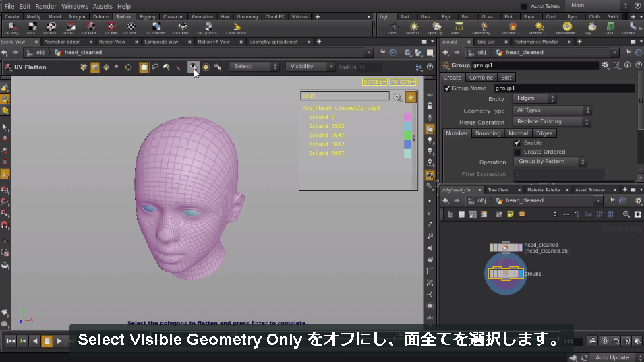Choose the lasso picking icon
644x362 pixels.
tap(155, 67)
